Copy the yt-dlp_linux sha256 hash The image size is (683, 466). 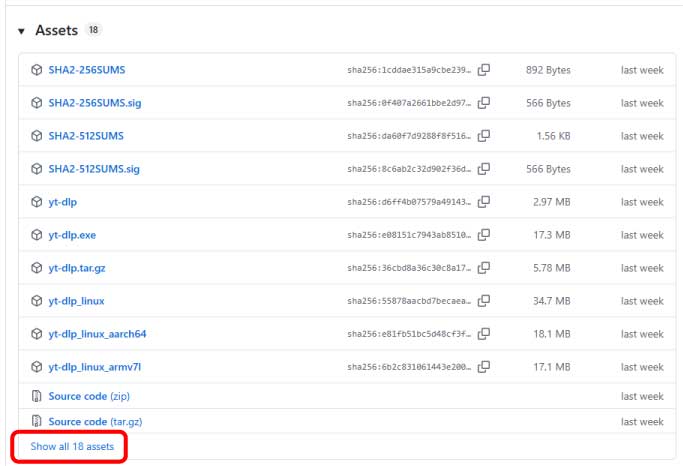(484, 301)
